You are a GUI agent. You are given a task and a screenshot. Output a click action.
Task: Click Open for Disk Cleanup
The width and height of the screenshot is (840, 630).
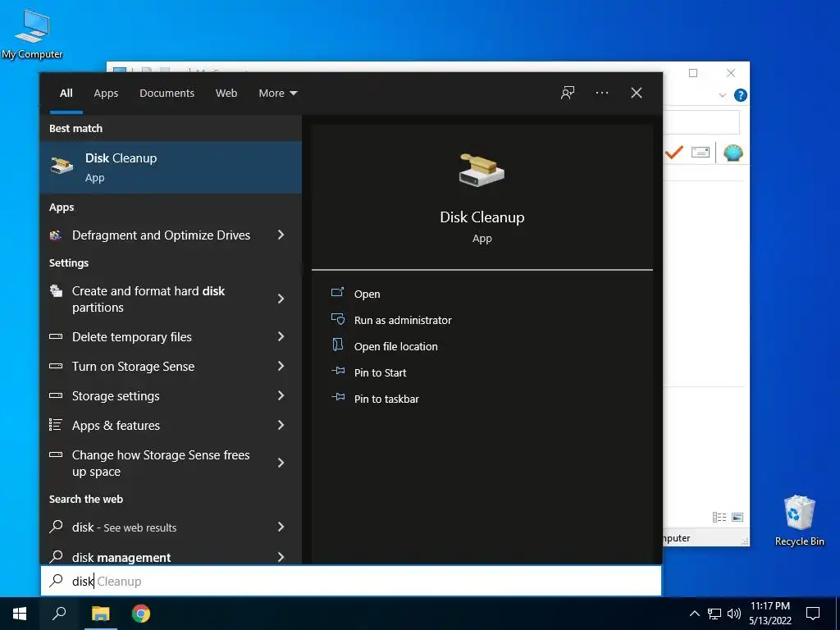click(x=367, y=294)
